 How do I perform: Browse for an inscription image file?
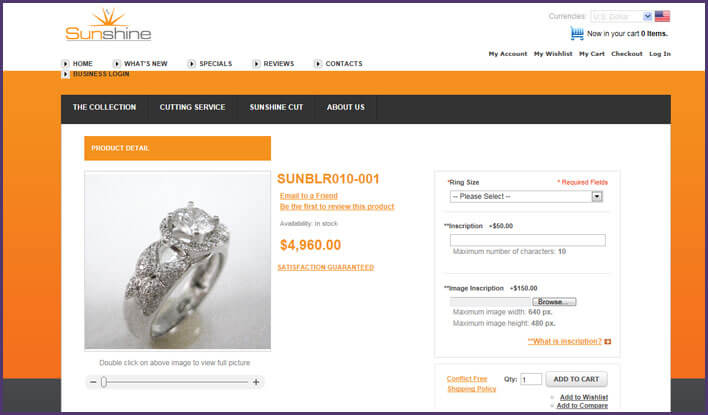tap(554, 302)
